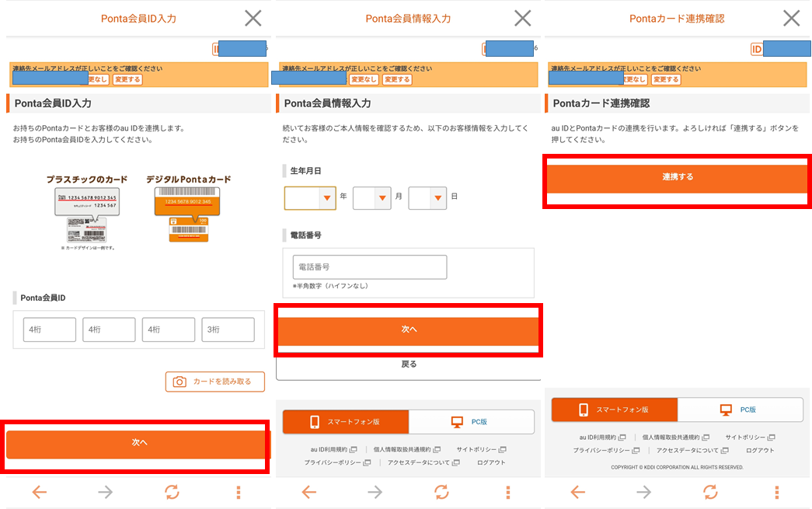The image size is (812, 509).
Task: Select スマートフォン版 tab in Ponta会員情報入力 screen
Action: point(346,422)
